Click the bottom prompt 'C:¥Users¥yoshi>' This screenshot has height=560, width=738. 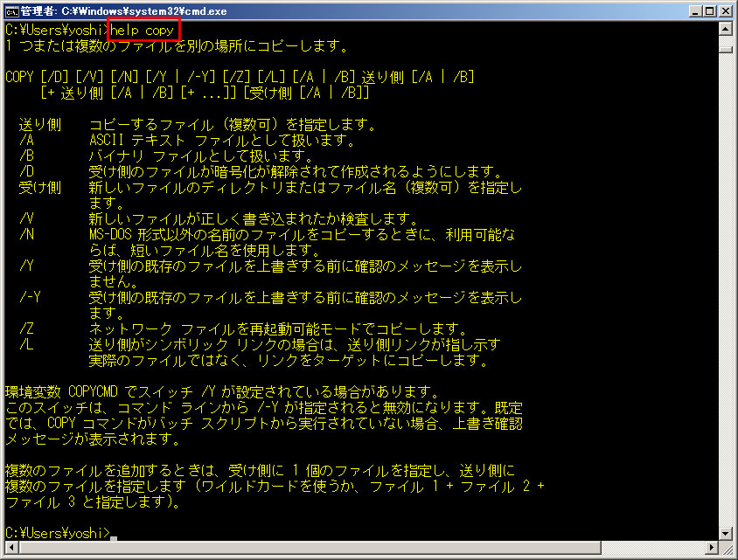click(x=58, y=533)
